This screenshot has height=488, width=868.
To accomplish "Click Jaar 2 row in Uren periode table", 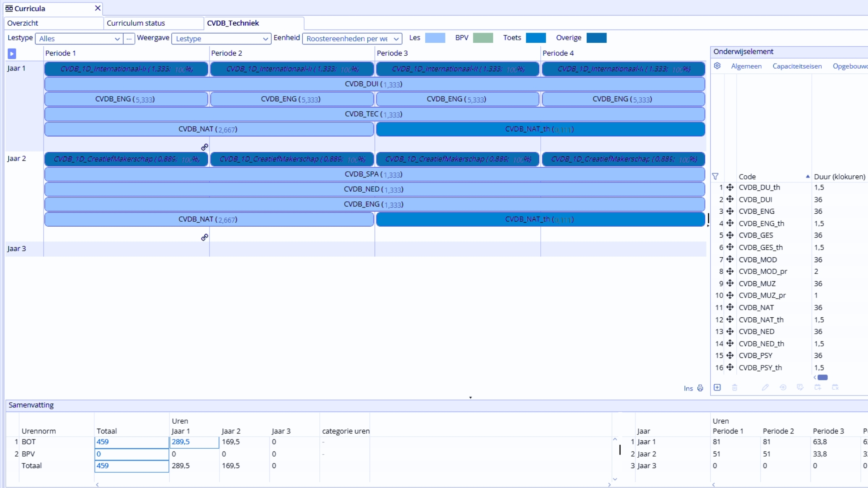I will point(749,454).
